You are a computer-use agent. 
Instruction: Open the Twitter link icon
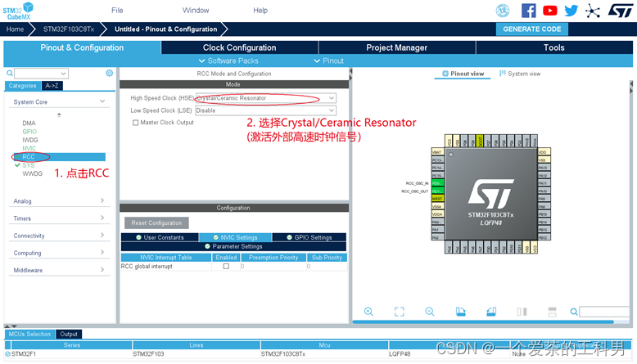pyautogui.click(x=571, y=11)
